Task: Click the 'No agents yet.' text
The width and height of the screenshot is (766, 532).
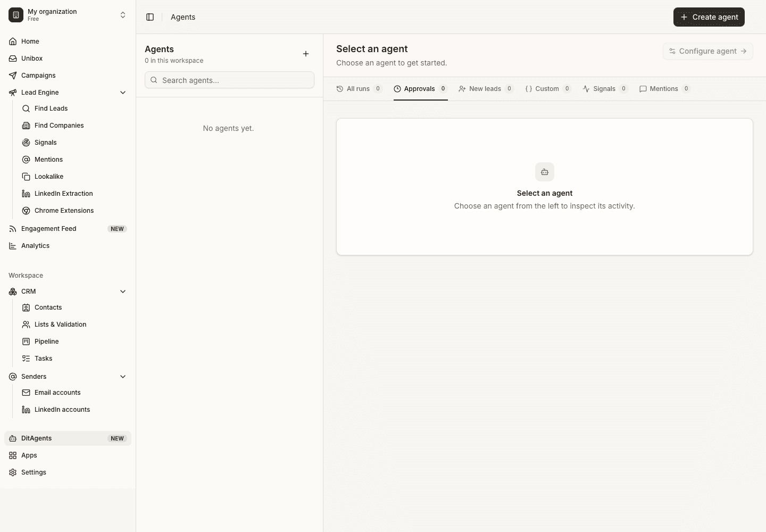Action: [228, 128]
